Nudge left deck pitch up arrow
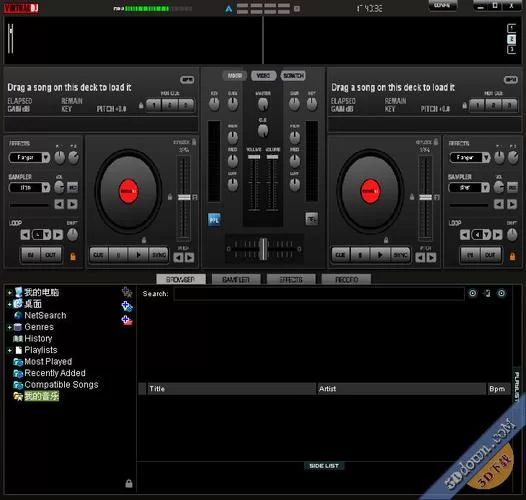The image size is (526, 500). [x=190, y=258]
